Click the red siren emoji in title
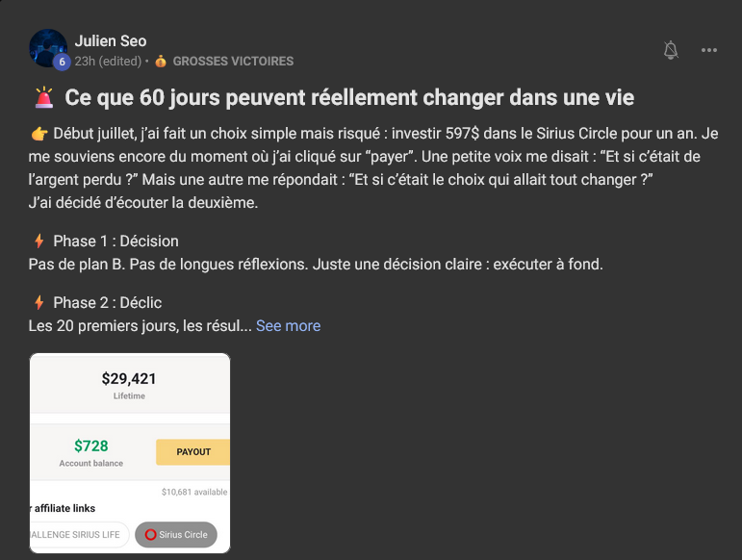 click(x=43, y=98)
